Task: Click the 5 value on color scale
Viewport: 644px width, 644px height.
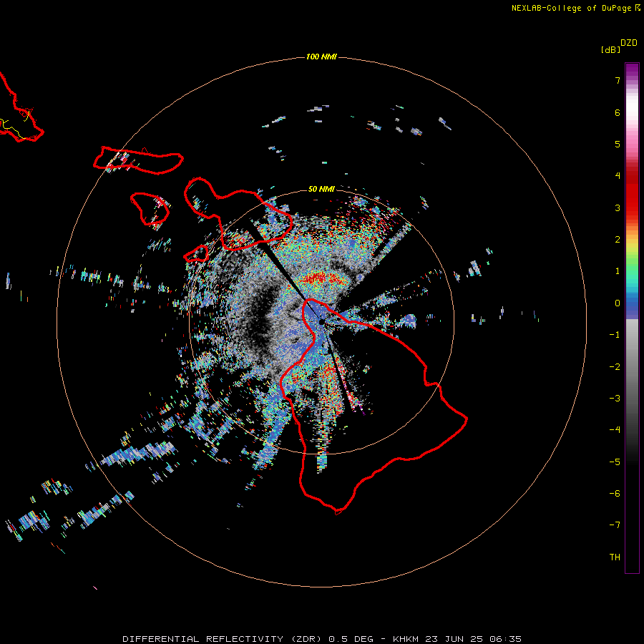Action: pos(618,144)
